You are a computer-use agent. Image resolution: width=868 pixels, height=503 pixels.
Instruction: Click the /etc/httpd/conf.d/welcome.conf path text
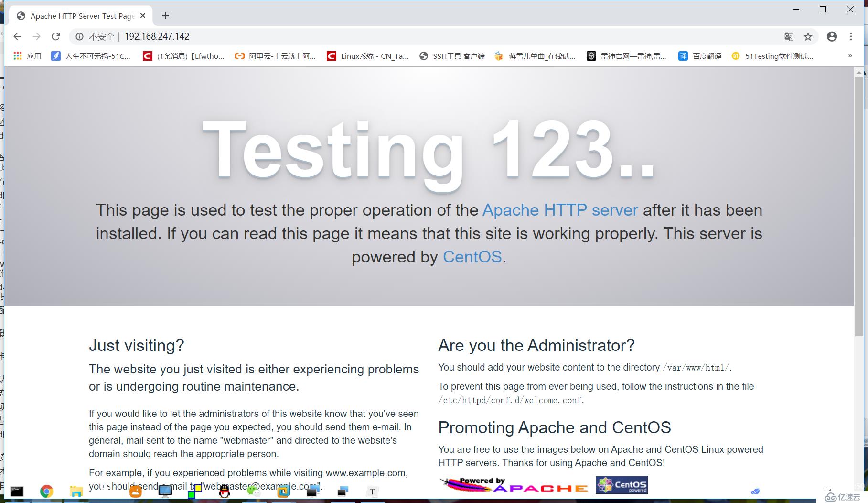(x=510, y=400)
